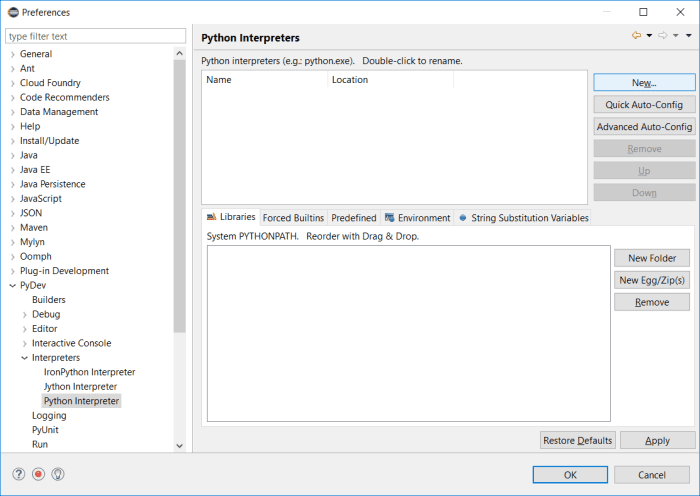Screen dimensions: 700x496
Task: Collapse the PyDev tree node
Action: tap(12, 285)
